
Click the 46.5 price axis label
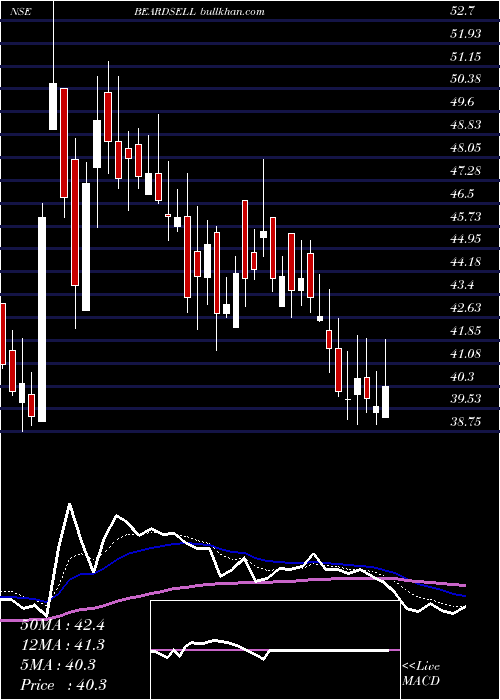pyautogui.click(x=462, y=194)
